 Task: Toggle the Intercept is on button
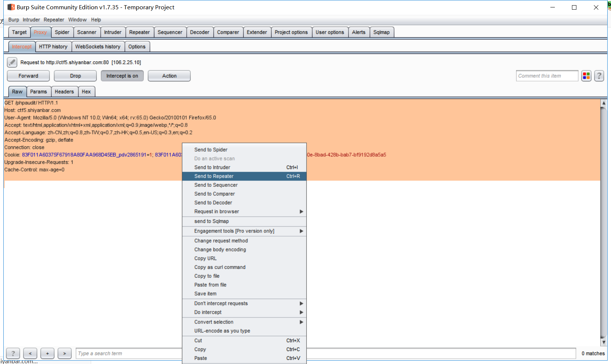coord(122,76)
